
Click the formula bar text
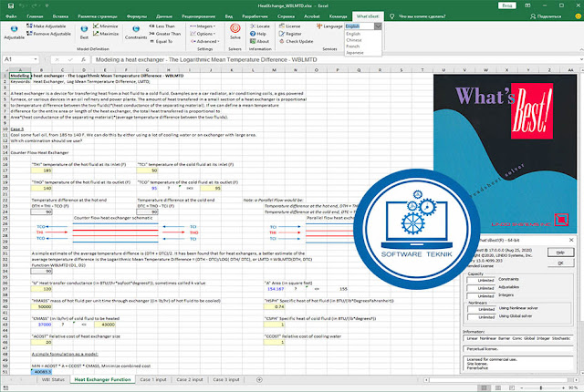tap(206, 59)
